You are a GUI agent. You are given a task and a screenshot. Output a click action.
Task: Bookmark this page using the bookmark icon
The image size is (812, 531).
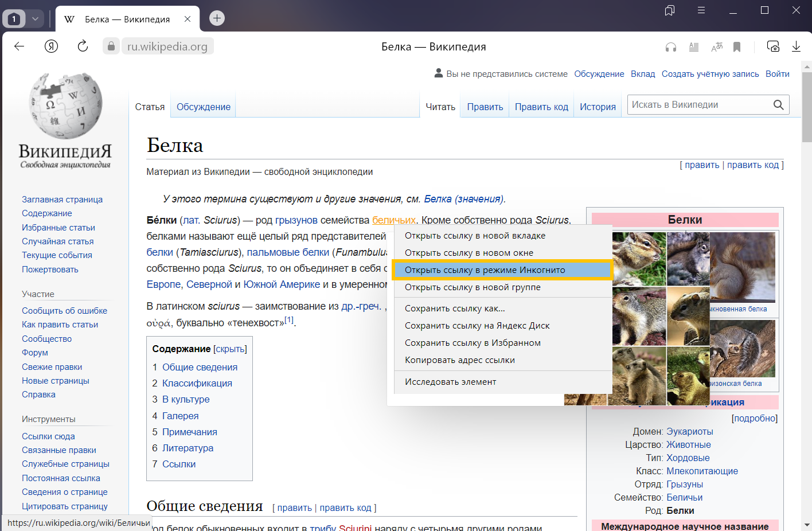click(x=737, y=47)
